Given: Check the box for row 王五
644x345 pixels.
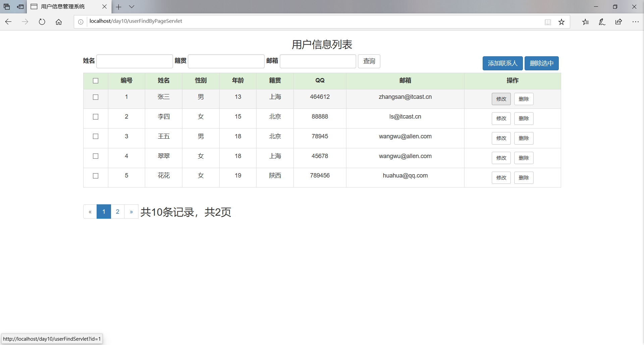Looking at the screenshot, I should [x=96, y=136].
